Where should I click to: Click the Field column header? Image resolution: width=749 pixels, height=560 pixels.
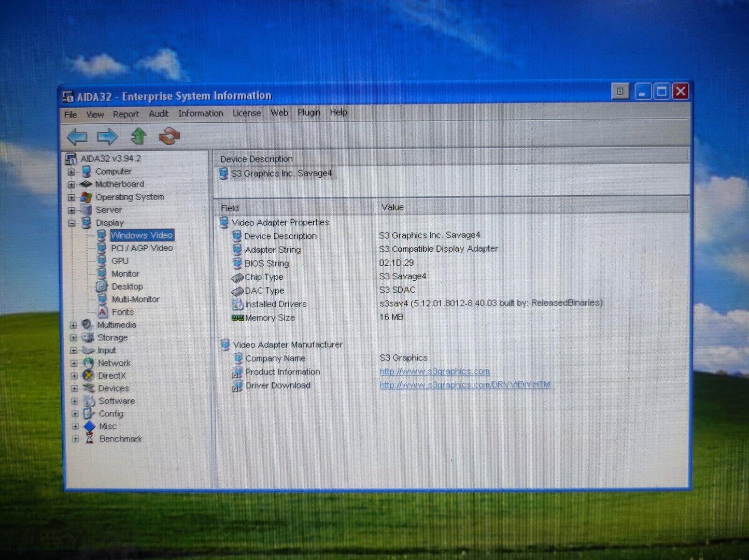coord(230,208)
